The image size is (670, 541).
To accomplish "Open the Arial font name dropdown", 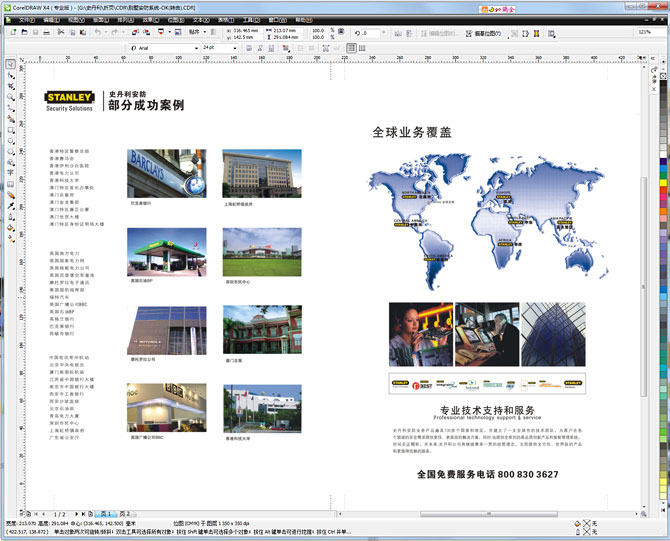I will click(x=197, y=48).
